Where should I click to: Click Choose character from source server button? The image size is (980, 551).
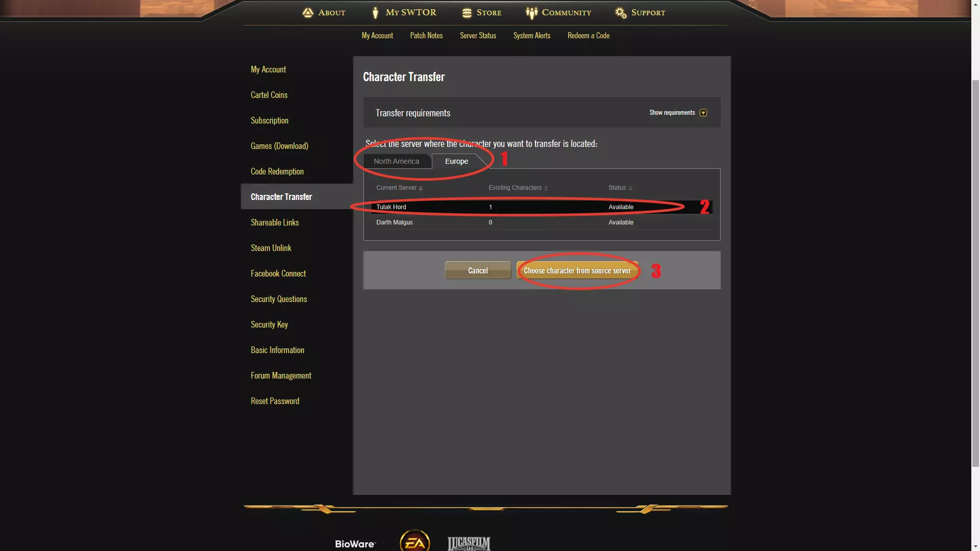coord(577,270)
